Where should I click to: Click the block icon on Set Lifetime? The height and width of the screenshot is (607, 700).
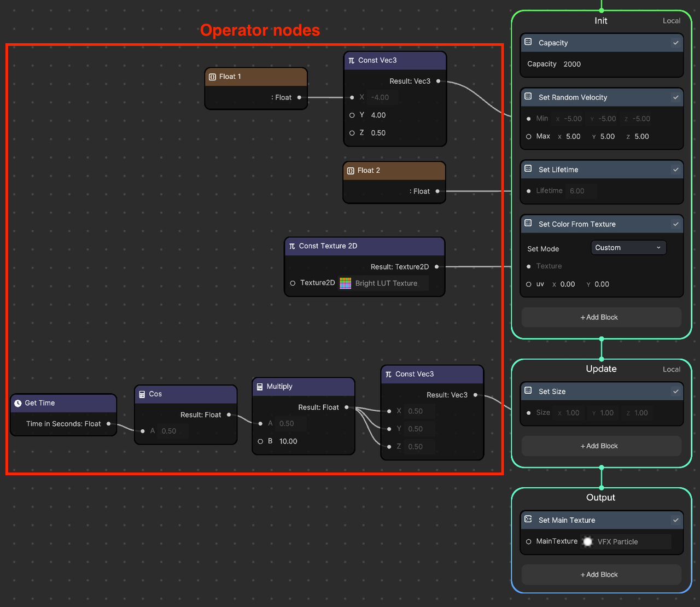[x=527, y=170]
